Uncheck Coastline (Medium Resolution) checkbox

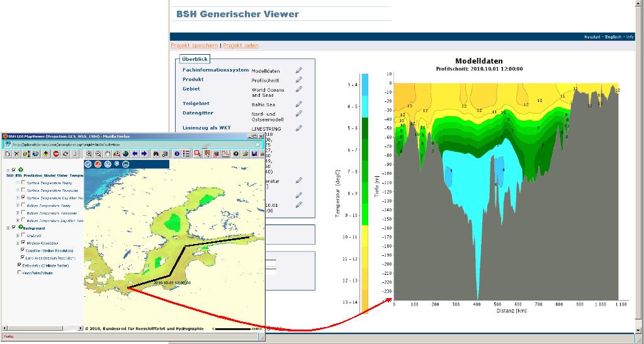click(23, 250)
